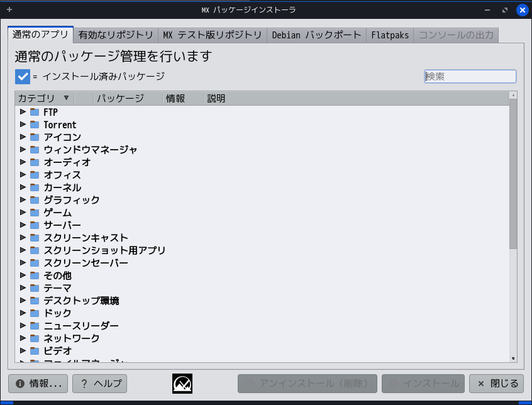Select the ネットワーク category text
Screen dimensions: 532x405
[72, 338]
